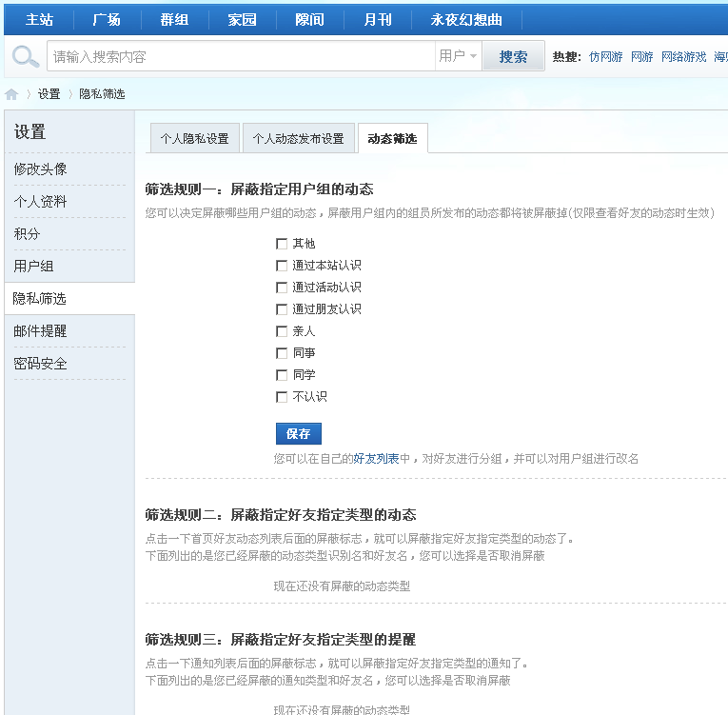Go to 邮件提醒 settings
This screenshot has height=715, width=728.
point(40,330)
